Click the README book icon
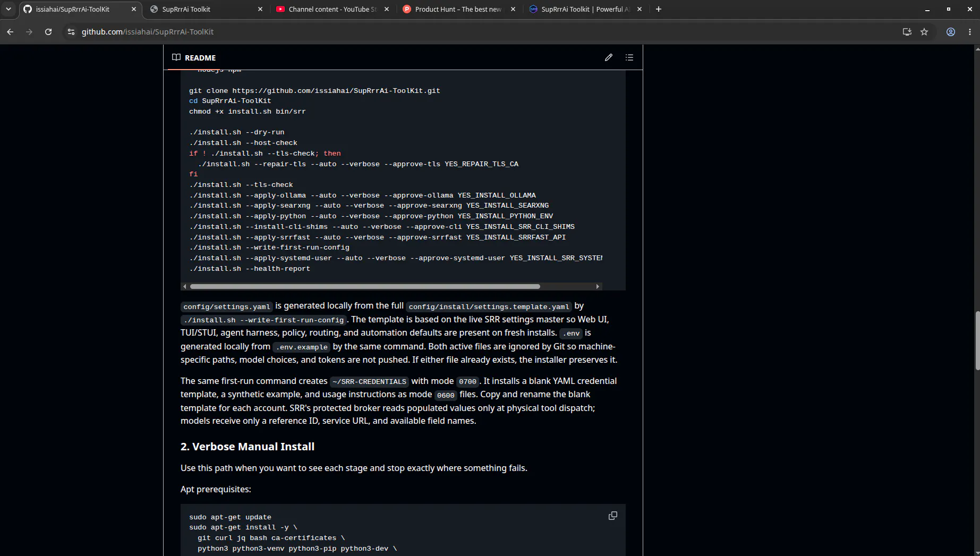This screenshot has height=556, width=980. tap(176, 57)
